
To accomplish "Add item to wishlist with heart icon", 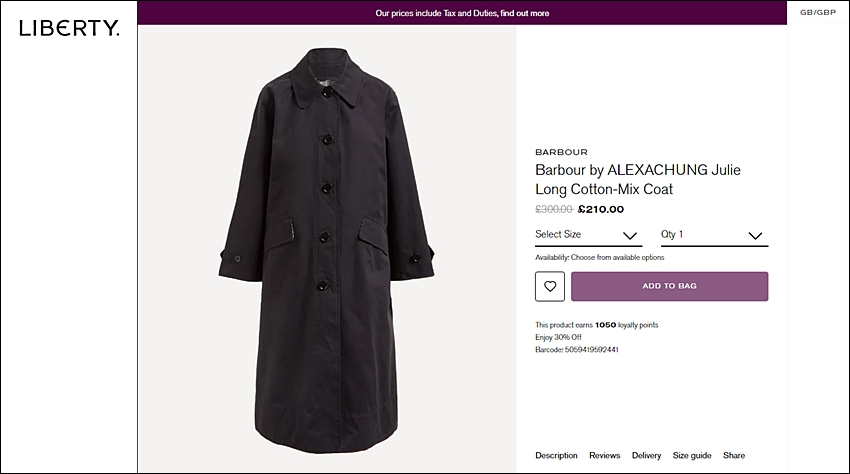I will click(550, 286).
